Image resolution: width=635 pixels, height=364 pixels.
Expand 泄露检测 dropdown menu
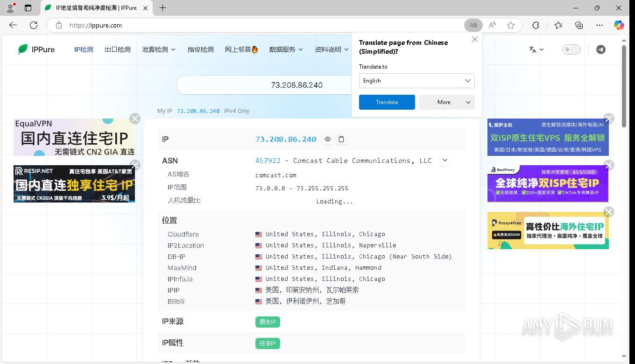[159, 49]
